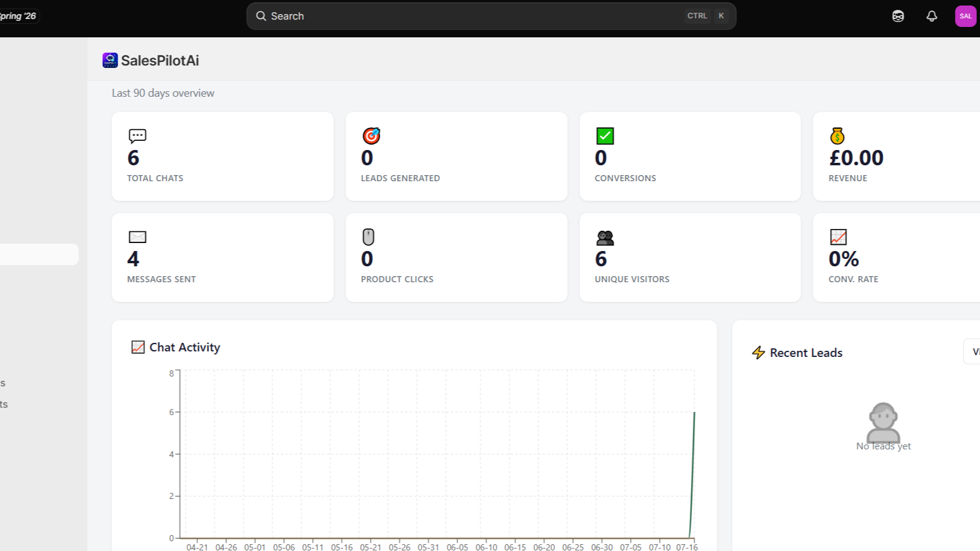Click the 06-30 date label on chart axis
980x551 pixels.
pos(601,547)
